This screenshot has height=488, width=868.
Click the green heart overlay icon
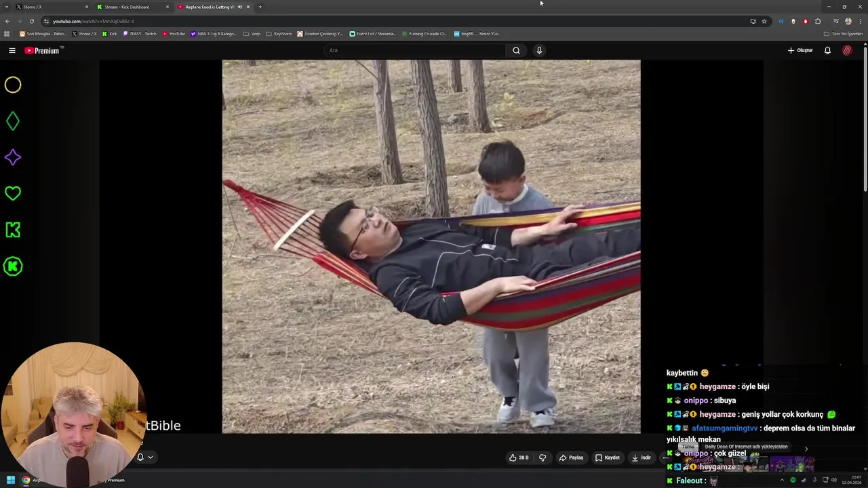click(x=13, y=194)
